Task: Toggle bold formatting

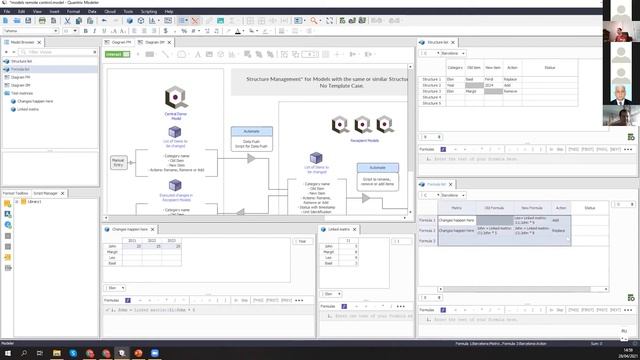Action: pos(85,31)
